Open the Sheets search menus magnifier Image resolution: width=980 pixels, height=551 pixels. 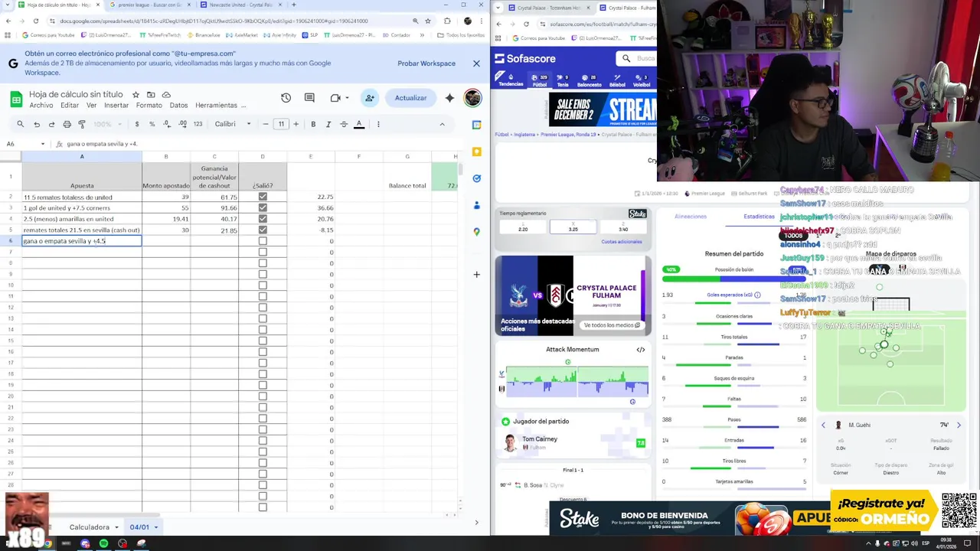[21, 124]
